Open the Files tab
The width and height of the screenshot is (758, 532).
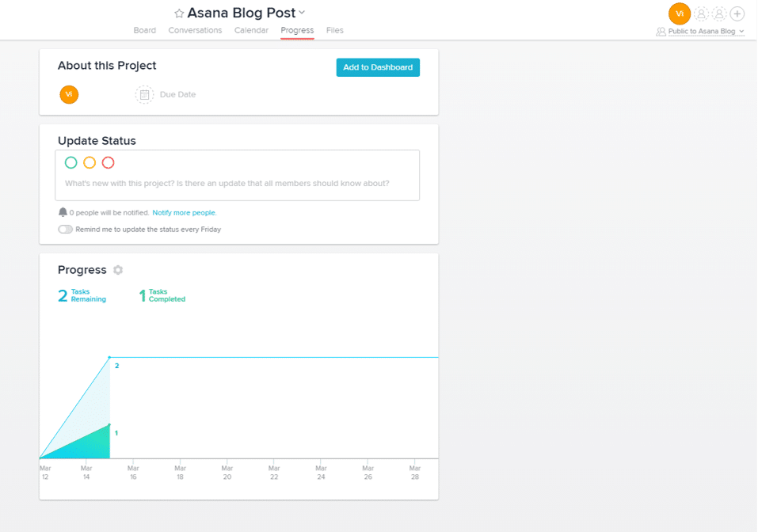click(334, 30)
